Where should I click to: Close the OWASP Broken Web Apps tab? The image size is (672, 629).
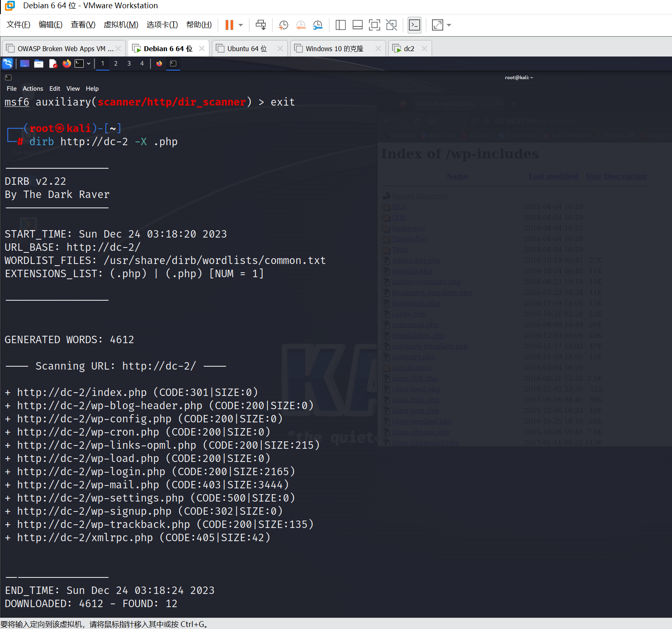118,49
